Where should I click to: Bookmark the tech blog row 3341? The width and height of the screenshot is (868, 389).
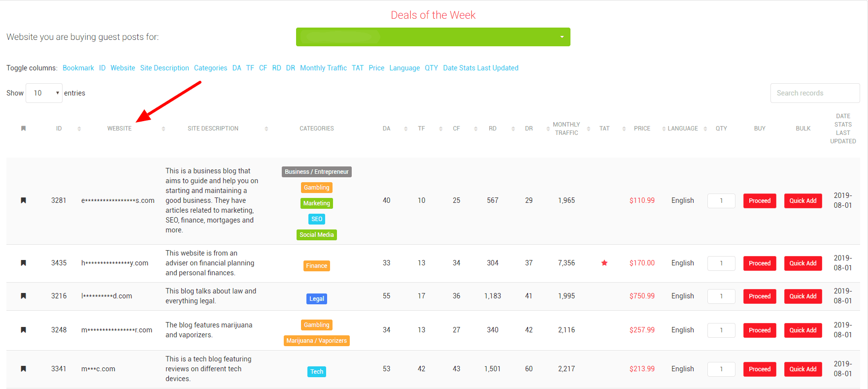[23, 369]
